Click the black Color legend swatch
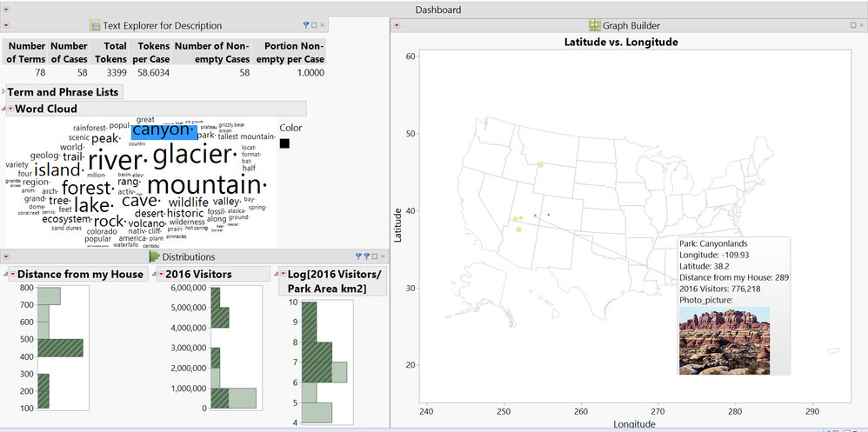Image resolution: width=868 pixels, height=432 pixels. pos(284,143)
